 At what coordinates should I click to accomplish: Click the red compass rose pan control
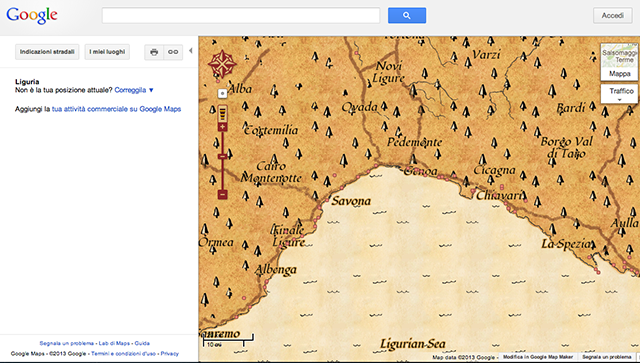(222, 64)
